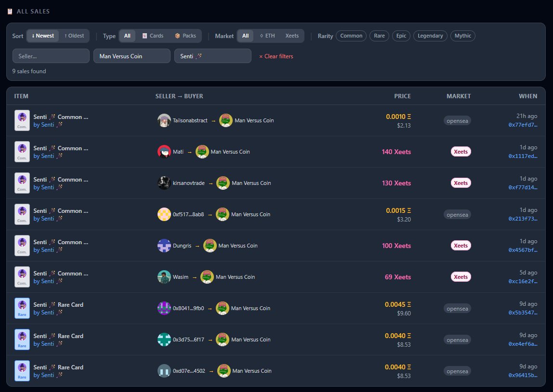Open card thumbnail in 0xf517...8ab8 row
This screenshot has height=392, width=553.
coord(22,214)
